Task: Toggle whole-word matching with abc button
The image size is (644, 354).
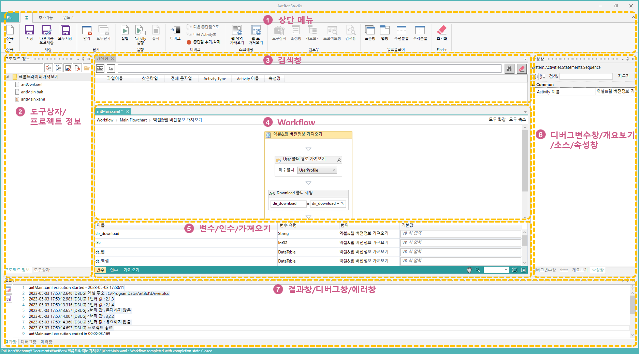Action: (100, 68)
